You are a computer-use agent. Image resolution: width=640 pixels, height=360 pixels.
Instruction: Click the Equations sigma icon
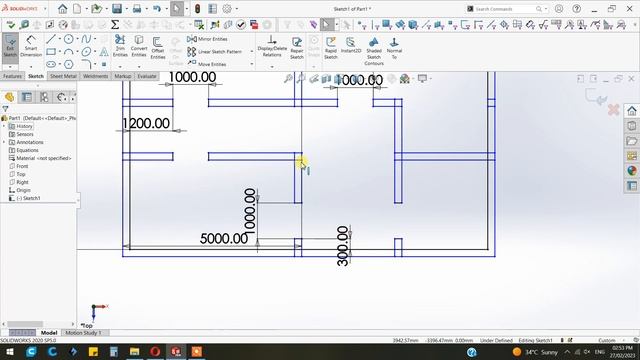click(115, 25)
